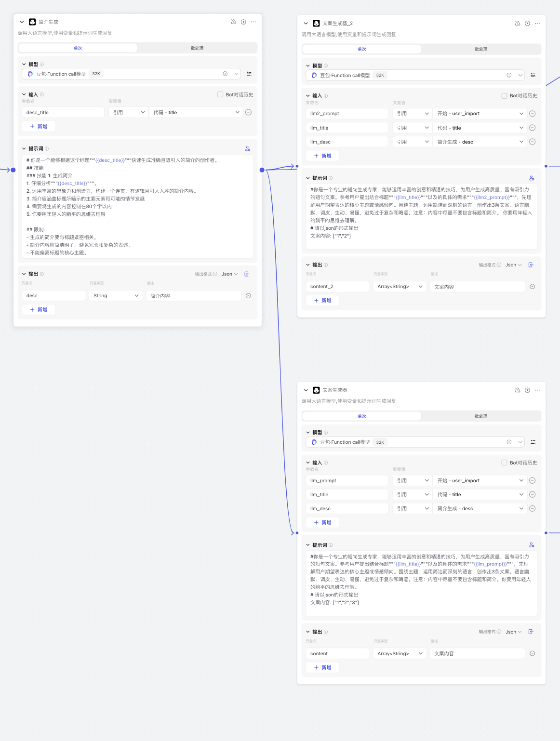The image size is (560, 741).
Task: Collapse the 简介生成 node chevron
Action: pyautogui.click(x=22, y=22)
